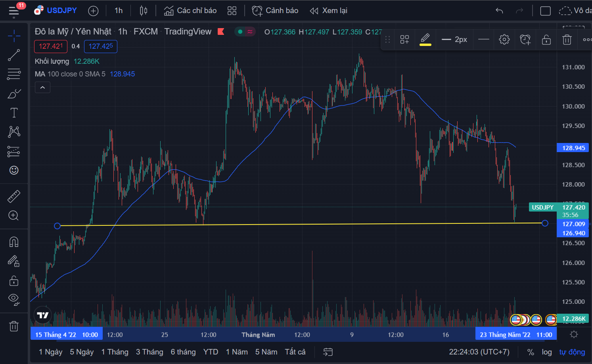The image size is (592, 364).
Task: Switch range to 5 Ngày
Action: 82,352
